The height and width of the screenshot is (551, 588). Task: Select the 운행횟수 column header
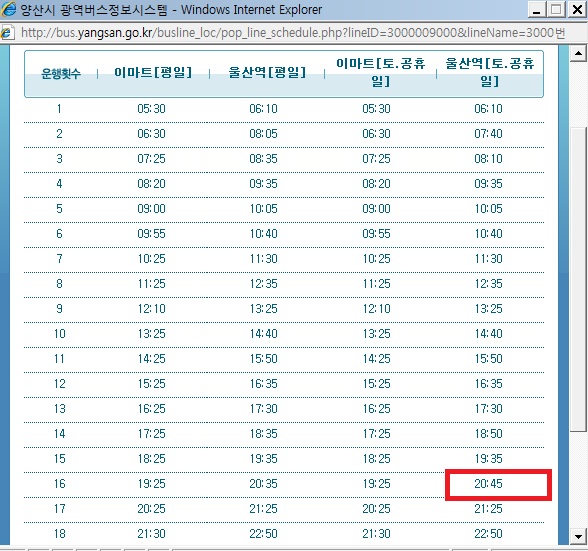click(61, 74)
